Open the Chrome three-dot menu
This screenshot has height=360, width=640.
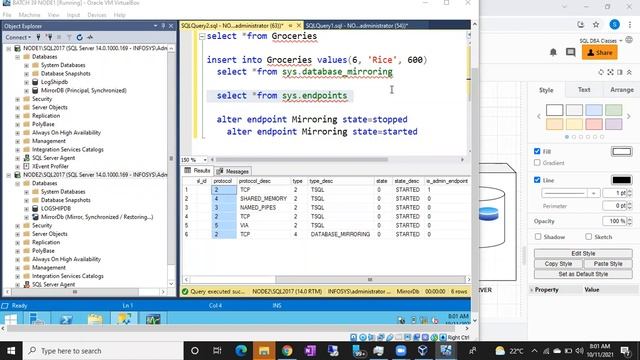pos(630,24)
